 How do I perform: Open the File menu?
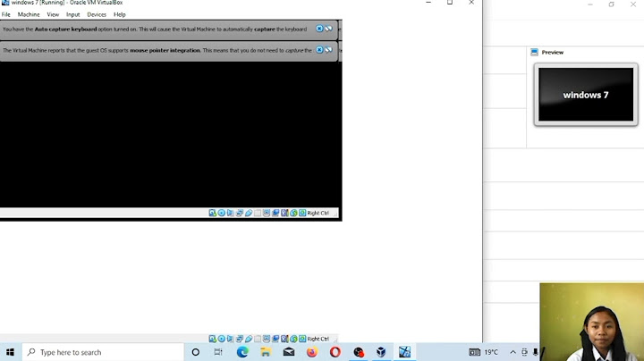(5, 14)
